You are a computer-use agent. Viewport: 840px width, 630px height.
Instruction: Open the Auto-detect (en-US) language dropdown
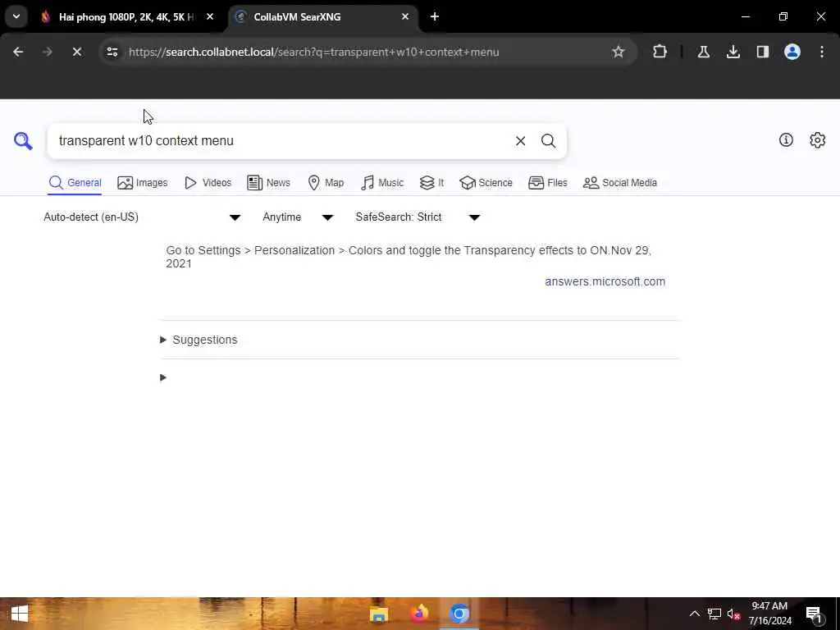coord(142,217)
